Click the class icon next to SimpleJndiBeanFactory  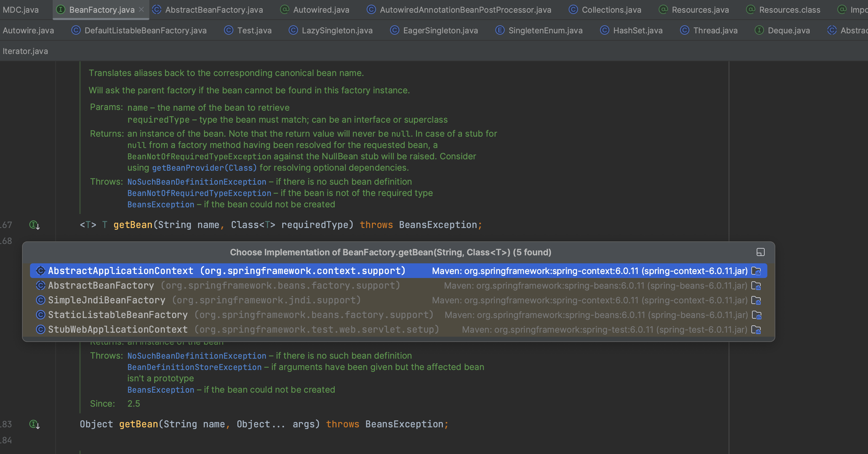click(x=40, y=300)
